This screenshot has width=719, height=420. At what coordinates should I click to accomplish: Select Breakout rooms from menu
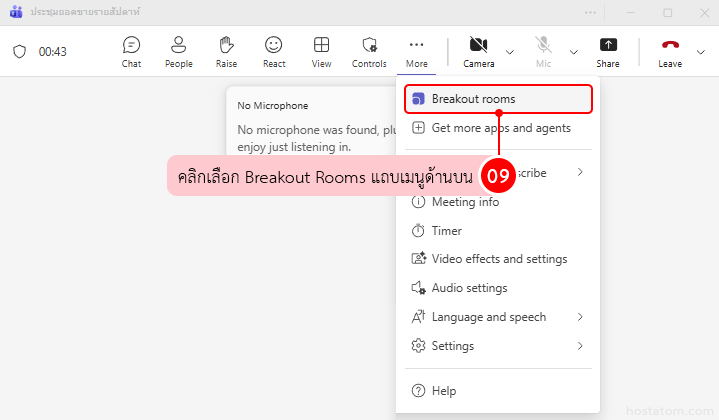pos(498,99)
